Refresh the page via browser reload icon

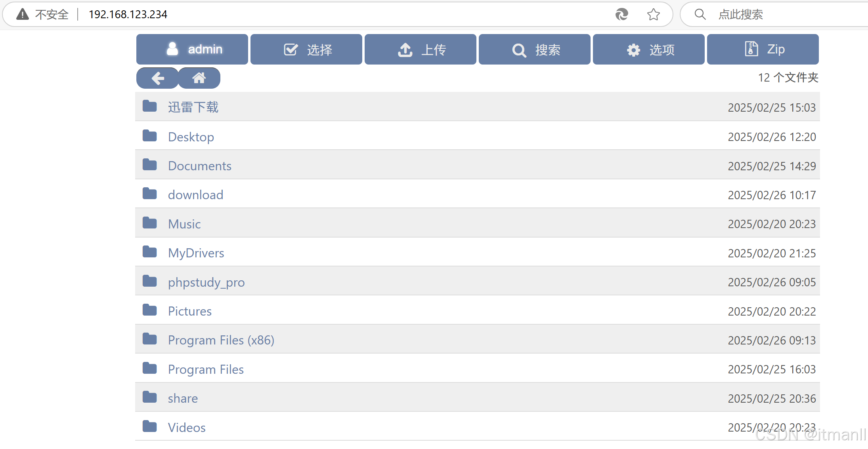621,14
